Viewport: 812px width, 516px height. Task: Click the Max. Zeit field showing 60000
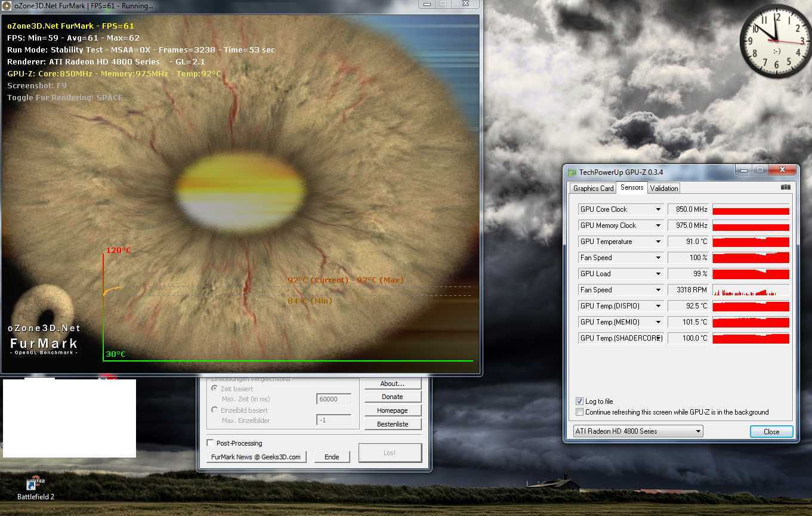point(334,399)
